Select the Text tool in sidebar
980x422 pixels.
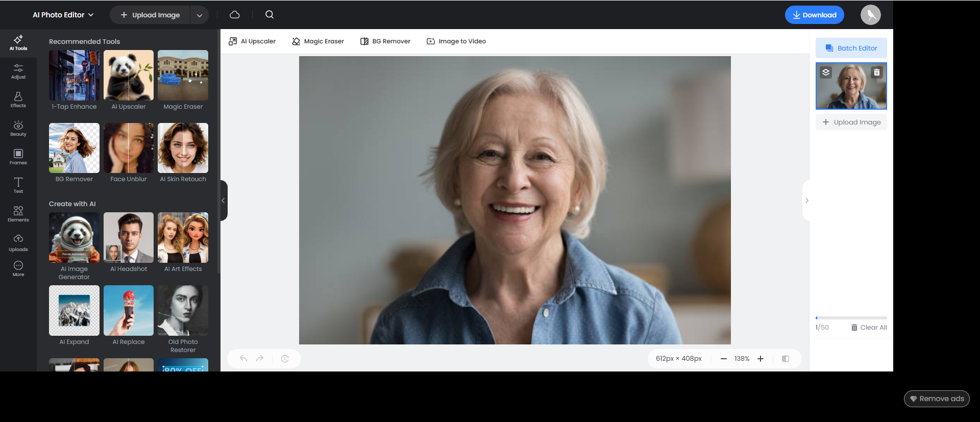pos(18,186)
